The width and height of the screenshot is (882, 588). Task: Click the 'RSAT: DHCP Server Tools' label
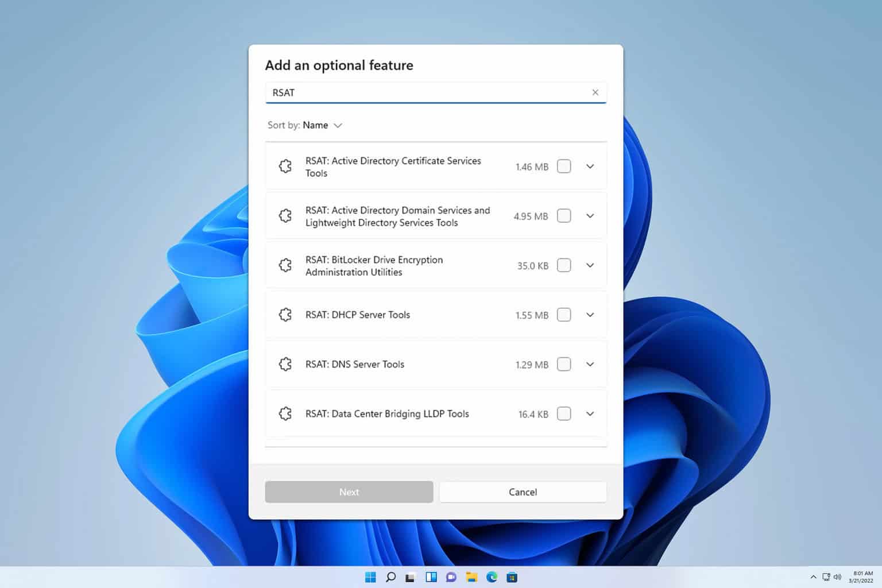(358, 315)
